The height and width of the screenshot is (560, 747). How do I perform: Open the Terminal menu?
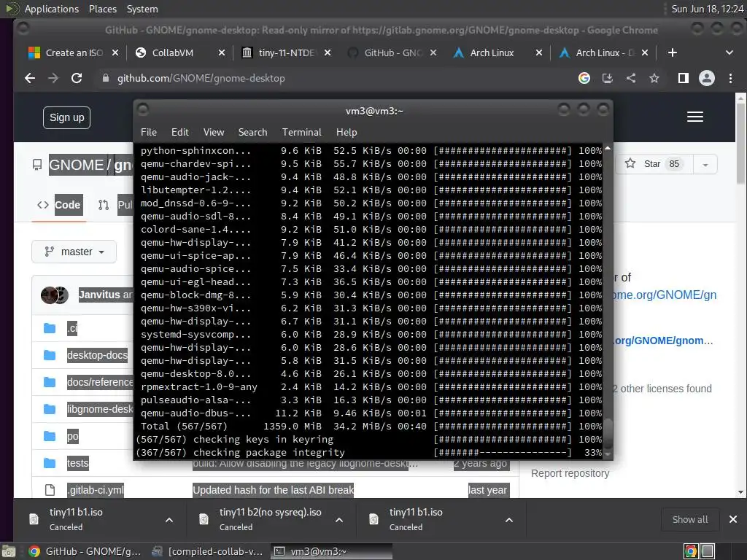coord(301,133)
